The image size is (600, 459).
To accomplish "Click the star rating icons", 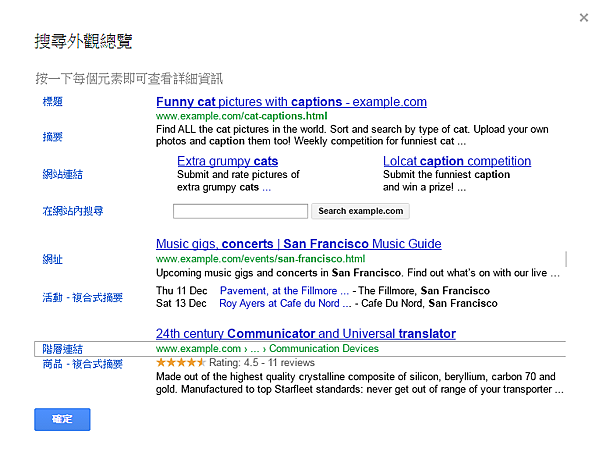I will [x=180, y=362].
